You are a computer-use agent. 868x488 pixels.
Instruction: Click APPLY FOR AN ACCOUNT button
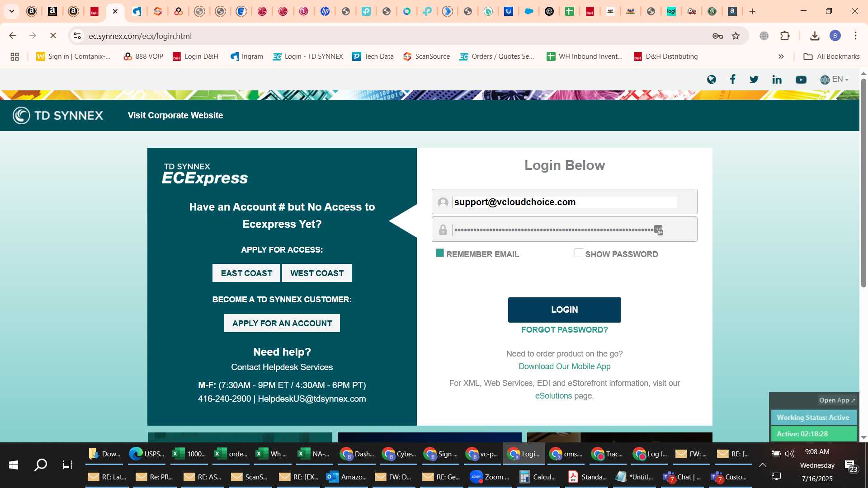click(x=282, y=323)
